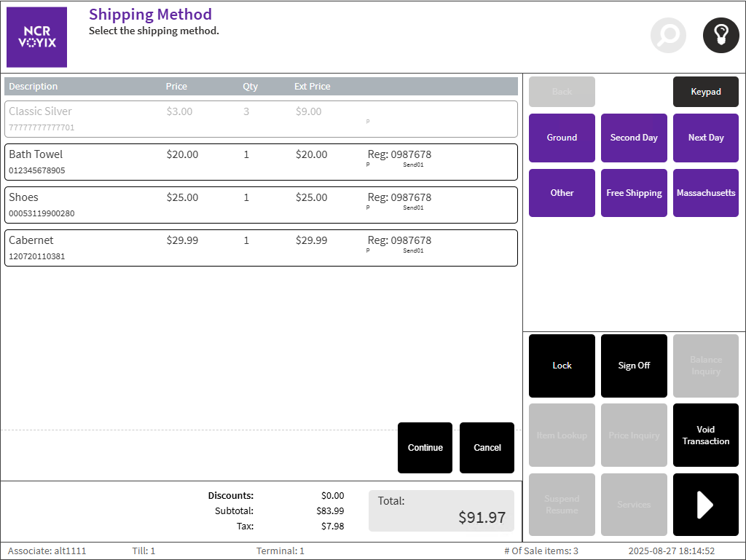Click the Total amount box
This screenshot has width=746, height=560.
point(441,510)
